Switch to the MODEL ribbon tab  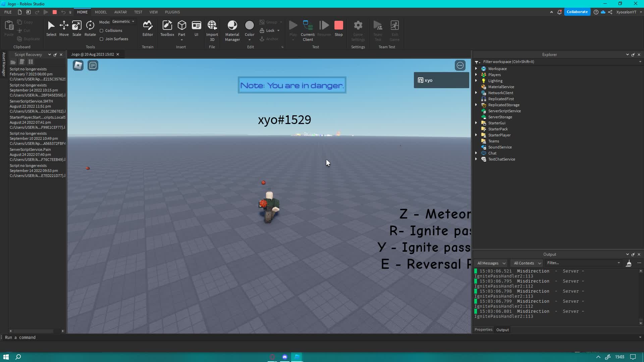pos(101,12)
